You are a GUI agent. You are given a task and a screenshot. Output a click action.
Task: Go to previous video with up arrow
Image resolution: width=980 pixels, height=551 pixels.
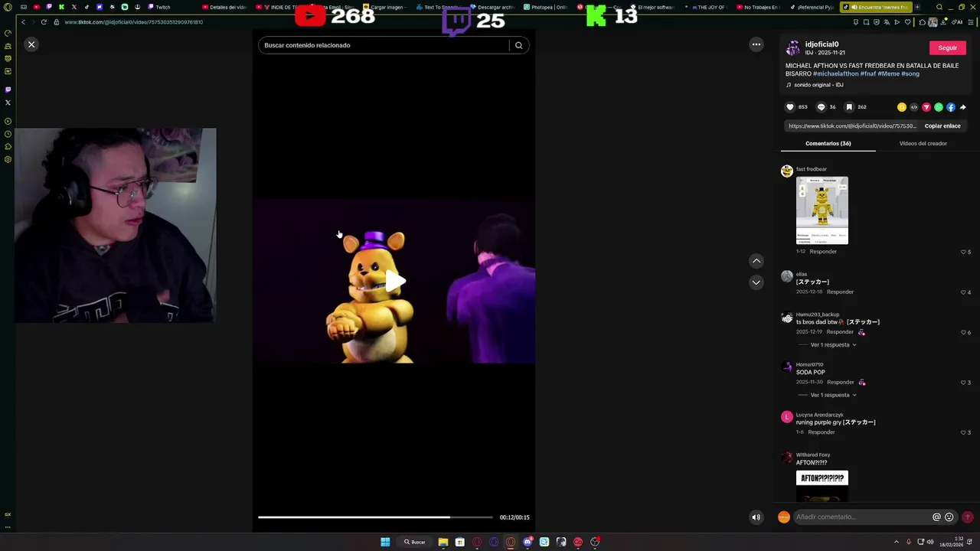pyautogui.click(x=756, y=261)
